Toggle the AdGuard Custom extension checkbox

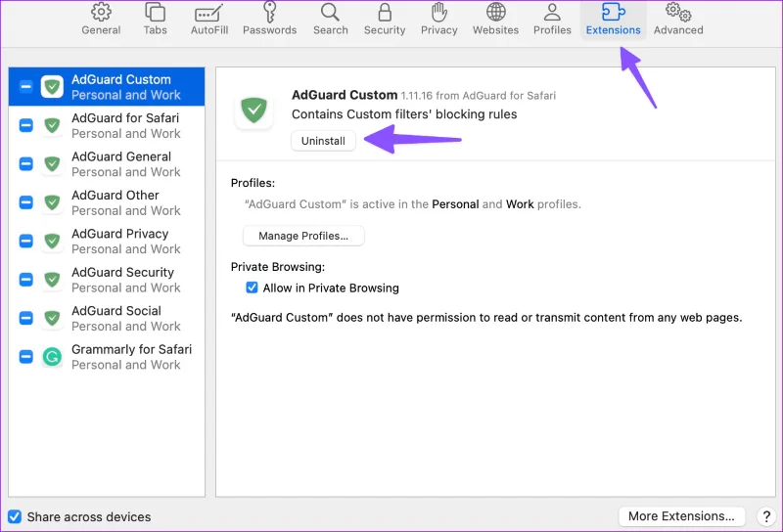tap(26, 87)
